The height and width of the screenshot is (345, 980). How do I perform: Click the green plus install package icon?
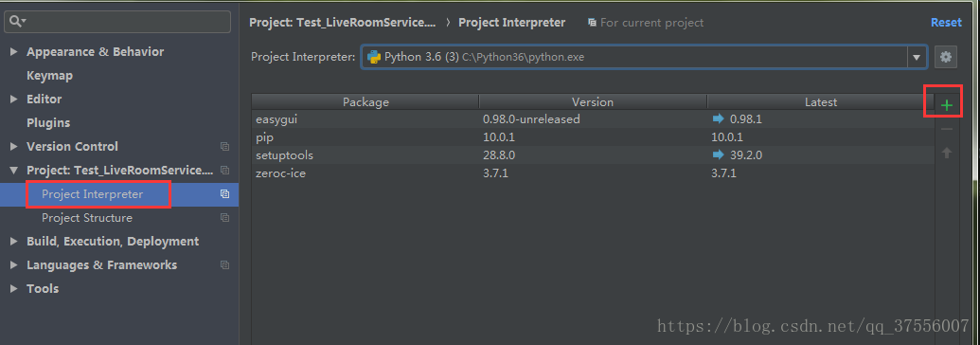click(x=946, y=105)
